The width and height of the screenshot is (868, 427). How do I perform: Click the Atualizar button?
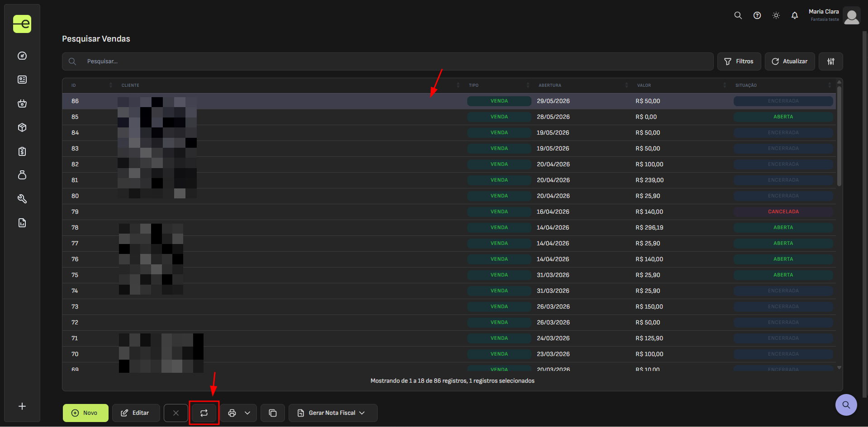click(x=790, y=61)
